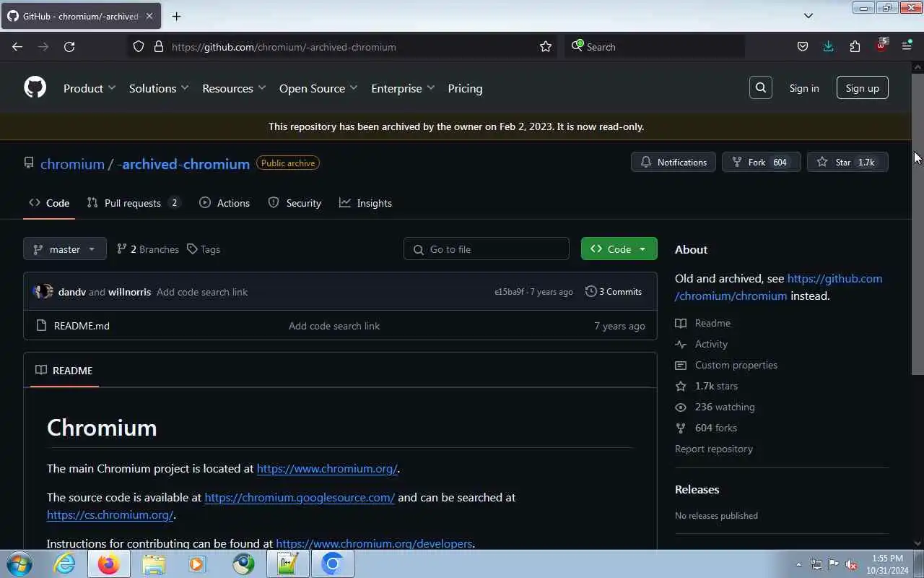The width and height of the screenshot is (924, 578).
Task: Reload the page with the refresh icon
Action: click(x=69, y=46)
